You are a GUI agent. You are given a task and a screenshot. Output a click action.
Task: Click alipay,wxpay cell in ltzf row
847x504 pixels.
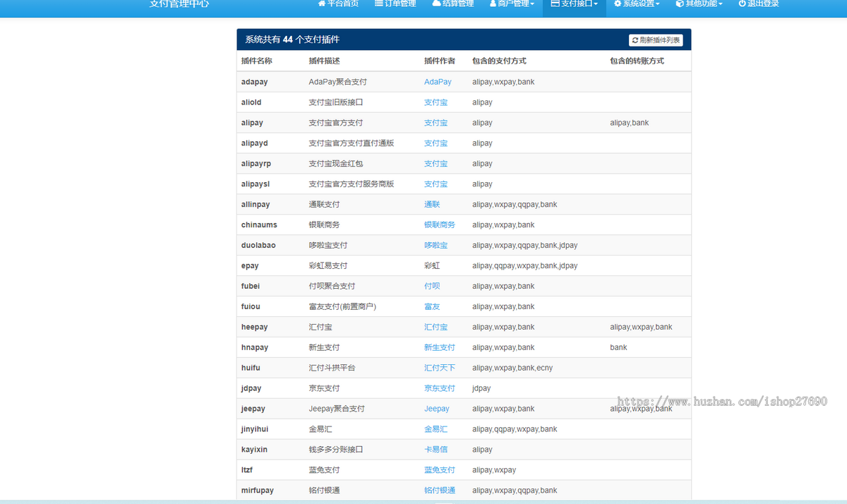coord(494,471)
